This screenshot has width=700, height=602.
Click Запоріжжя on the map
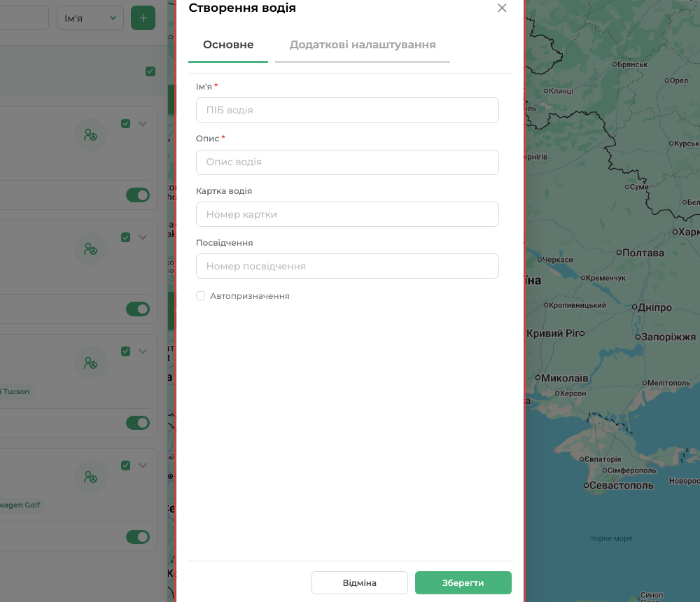[668, 337]
